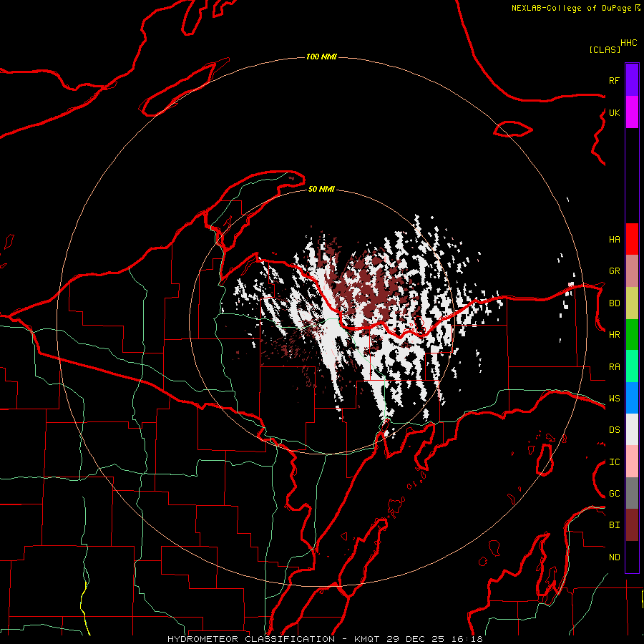This screenshot has width=644, height=644.
Task: Click the UK legend label text
Action: click(615, 112)
